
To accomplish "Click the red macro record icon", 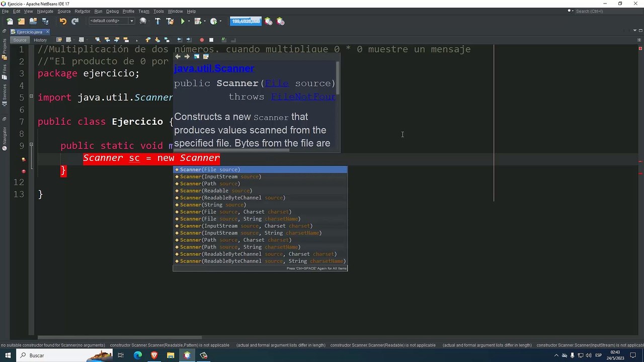I will click(x=202, y=40).
